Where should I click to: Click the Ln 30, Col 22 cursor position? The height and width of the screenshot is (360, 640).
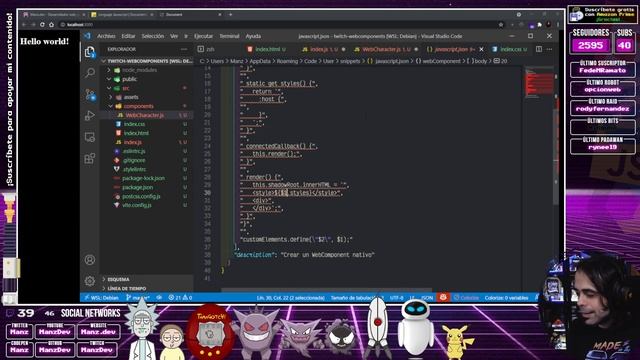(x=290, y=298)
